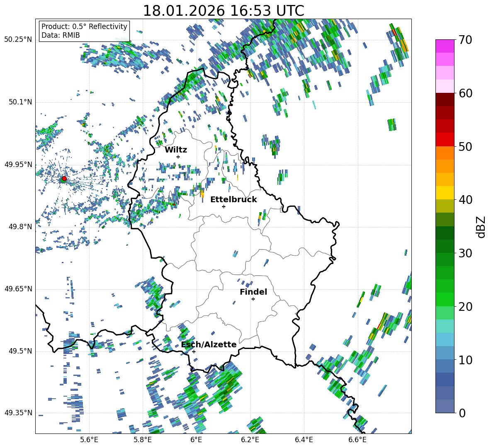Click the dBZ colorbar axis label

click(481, 227)
